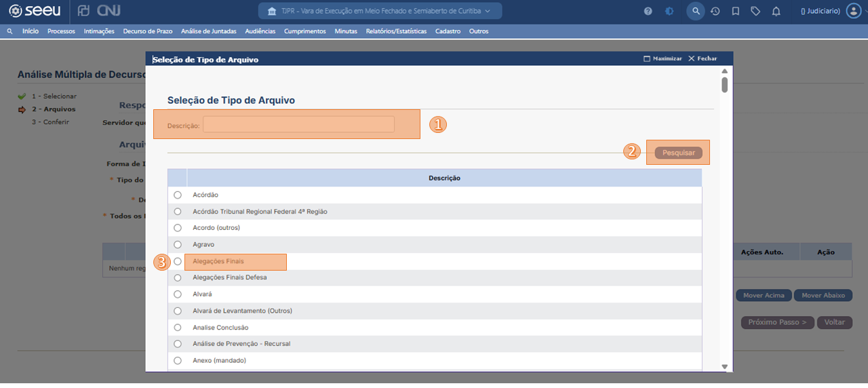Open the notifications bell icon
Image resolution: width=868 pixels, height=388 pixels.
point(776,12)
